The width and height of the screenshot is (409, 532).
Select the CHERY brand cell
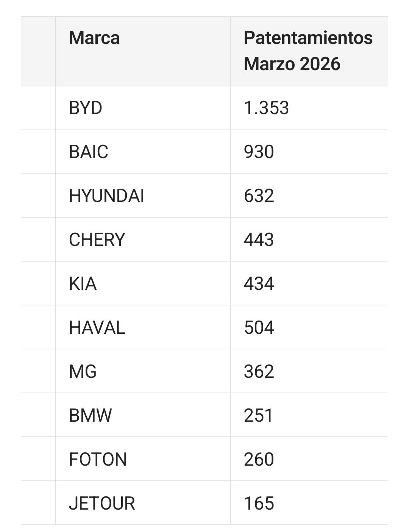click(97, 239)
